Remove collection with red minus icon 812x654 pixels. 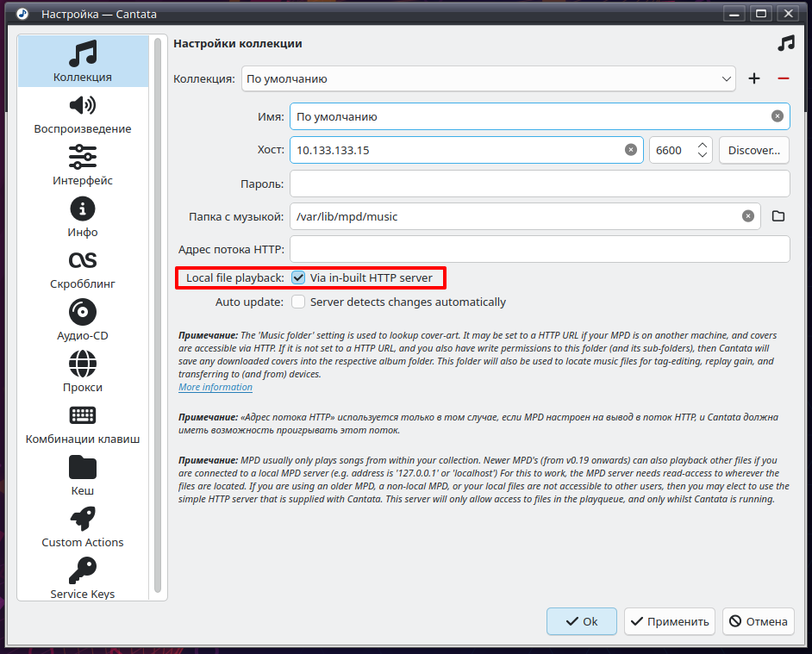coord(783,78)
